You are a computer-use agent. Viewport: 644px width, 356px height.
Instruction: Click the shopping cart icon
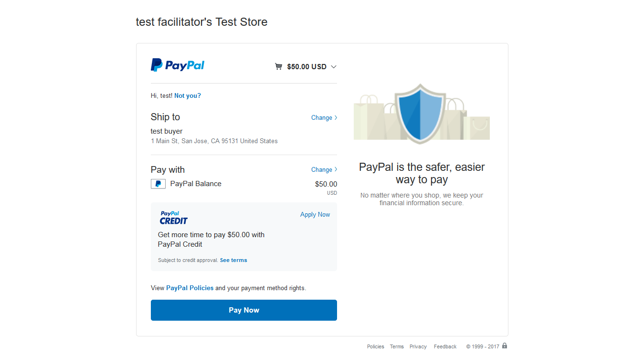click(278, 66)
